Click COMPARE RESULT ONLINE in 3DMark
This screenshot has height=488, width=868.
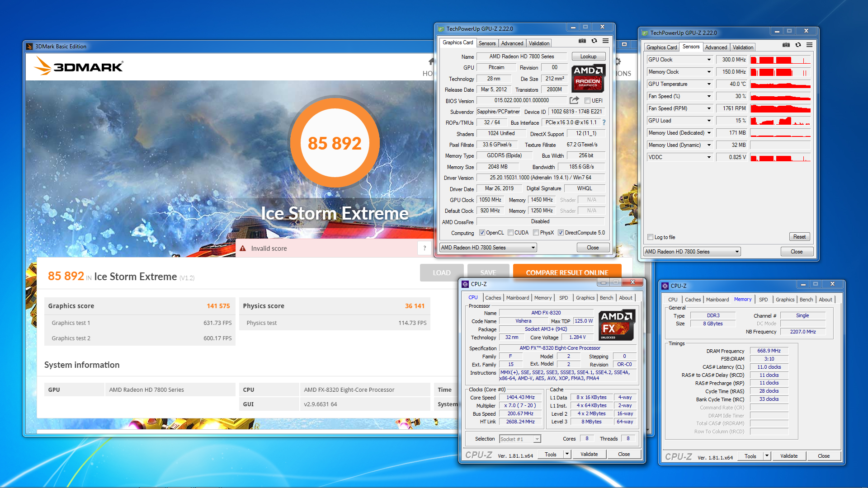click(x=567, y=272)
